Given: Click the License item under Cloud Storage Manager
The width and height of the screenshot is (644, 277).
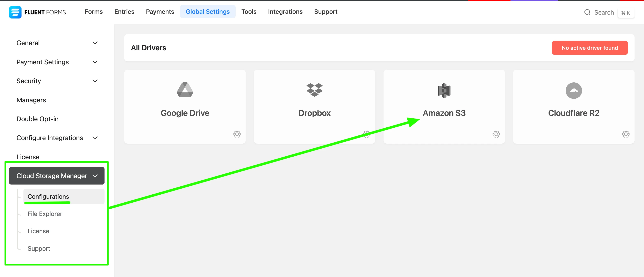Looking at the screenshot, I should [x=38, y=231].
